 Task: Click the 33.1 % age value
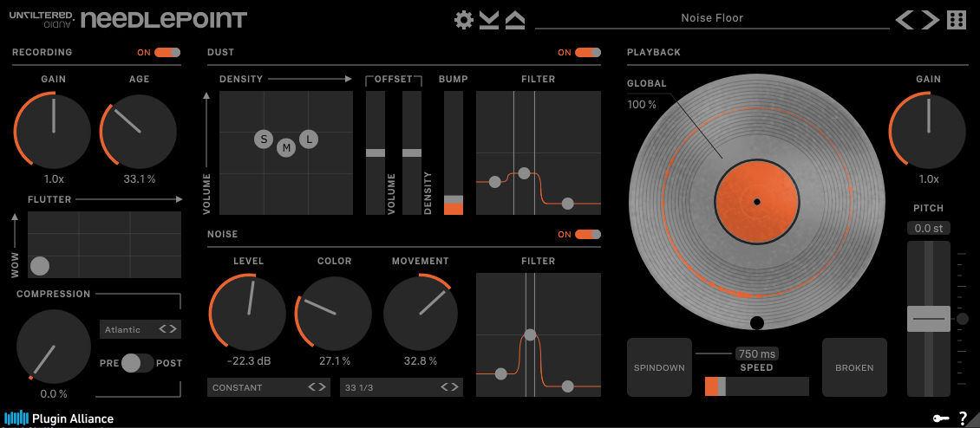coord(139,178)
